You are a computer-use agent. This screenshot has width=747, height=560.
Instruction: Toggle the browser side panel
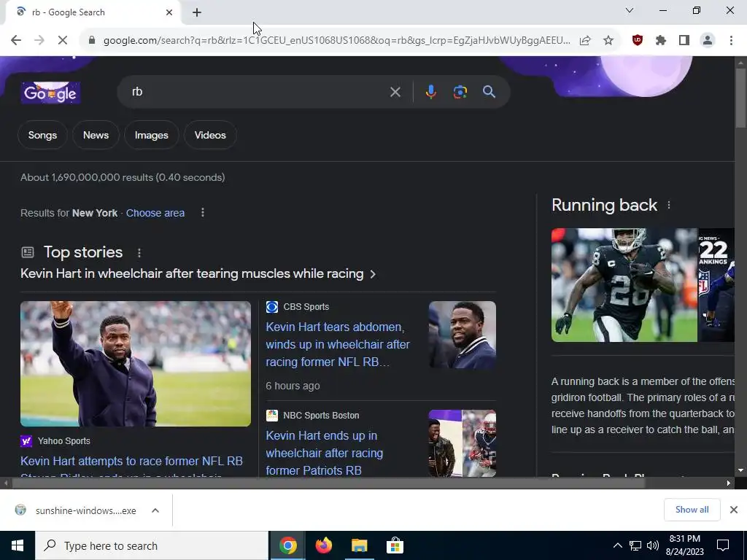click(x=684, y=41)
